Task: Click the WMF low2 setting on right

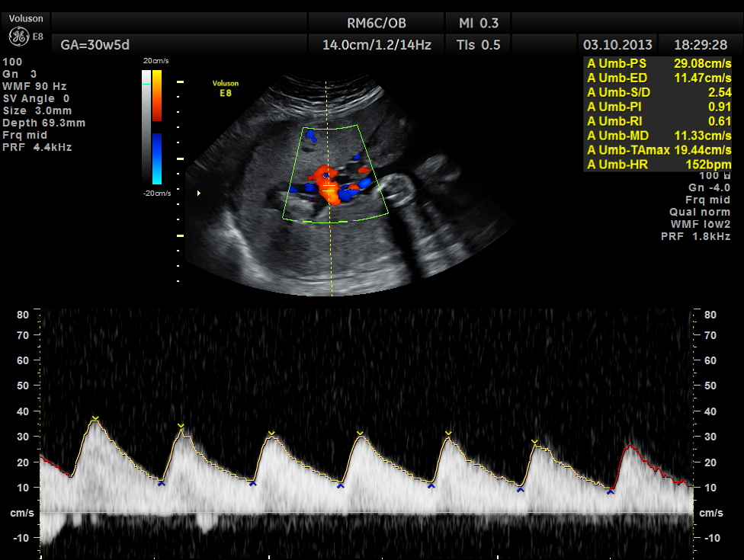Action: tap(701, 224)
